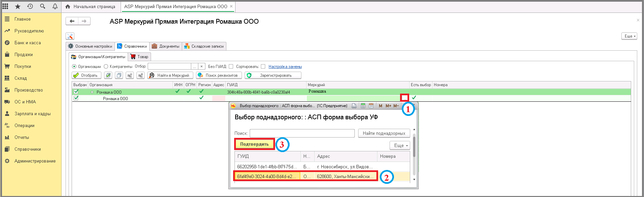Close the ASP Меркурий tab with its x

231,6
